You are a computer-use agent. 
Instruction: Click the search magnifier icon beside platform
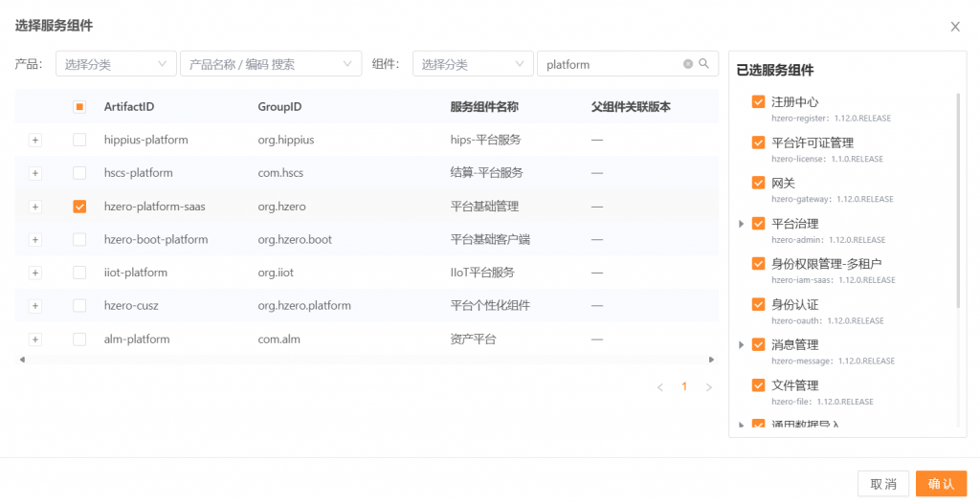pos(703,64)
